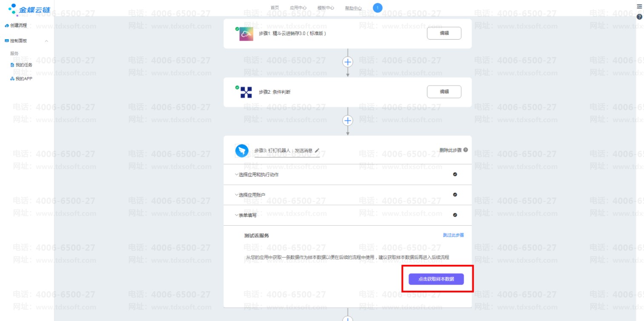Click the blue notification badge in top bar

[x=377, y=8]
